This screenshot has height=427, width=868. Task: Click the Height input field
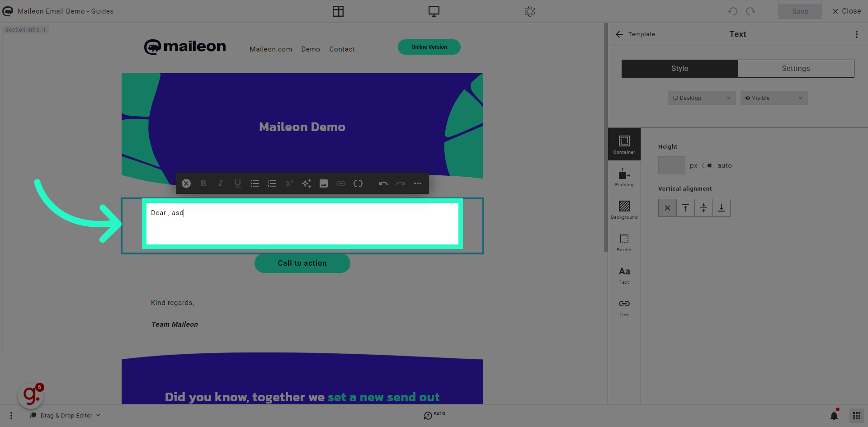click(672, 165)
